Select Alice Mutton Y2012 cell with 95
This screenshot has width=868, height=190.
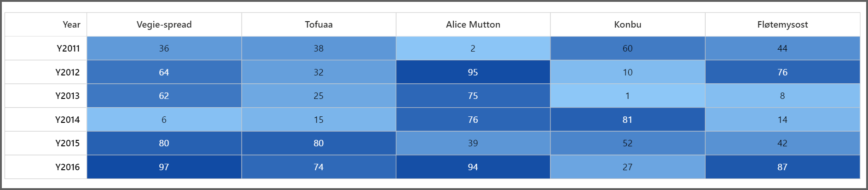click(x=473, y=72)
